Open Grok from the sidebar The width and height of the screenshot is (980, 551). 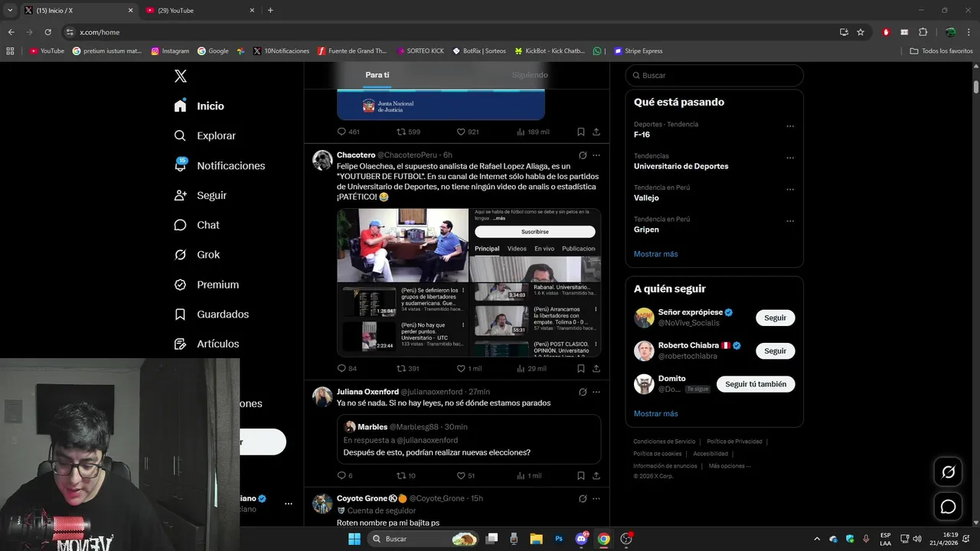[x=197, y=255]
